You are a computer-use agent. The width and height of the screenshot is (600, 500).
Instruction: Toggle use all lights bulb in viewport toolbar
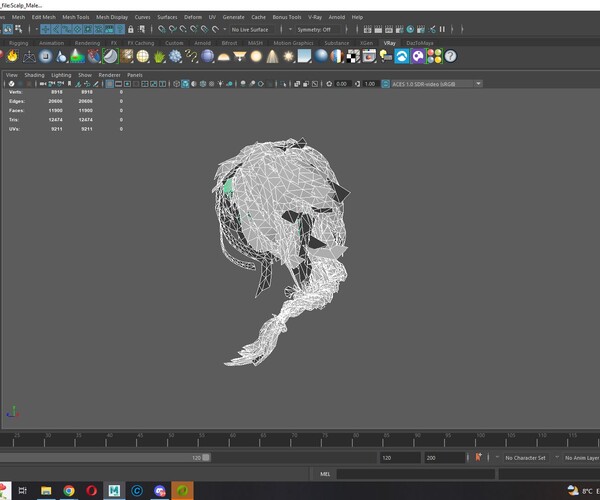(220, 84)
